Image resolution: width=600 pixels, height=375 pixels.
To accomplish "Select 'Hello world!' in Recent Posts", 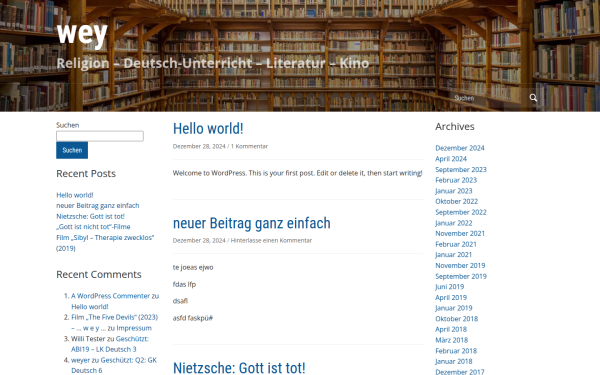I will [x=75, y=195].
